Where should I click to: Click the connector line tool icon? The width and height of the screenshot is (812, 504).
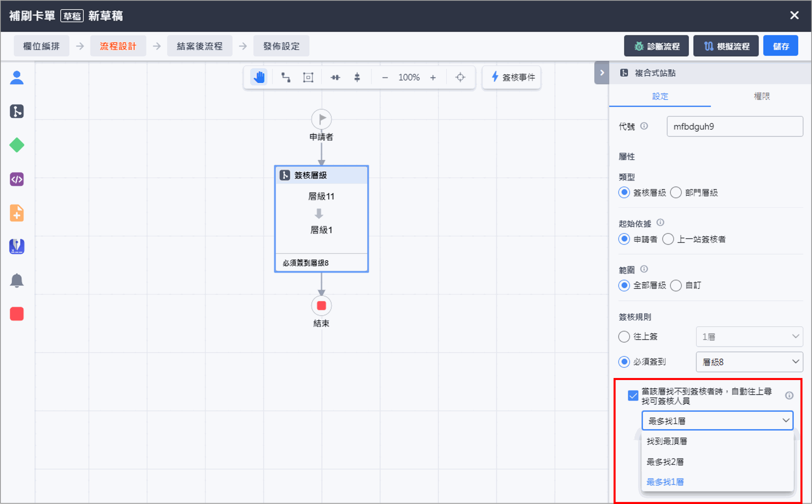(286, 77)
